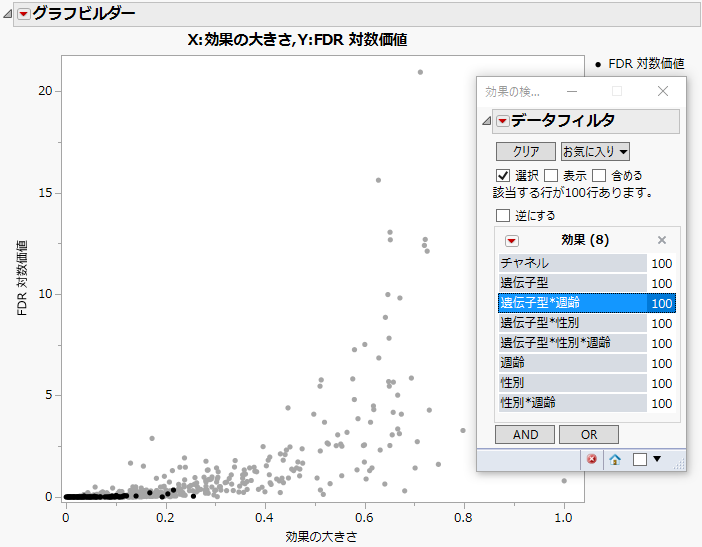The image size is (702, 547).
Task: Enable the 含める checkbox
Action: point(599,175)
